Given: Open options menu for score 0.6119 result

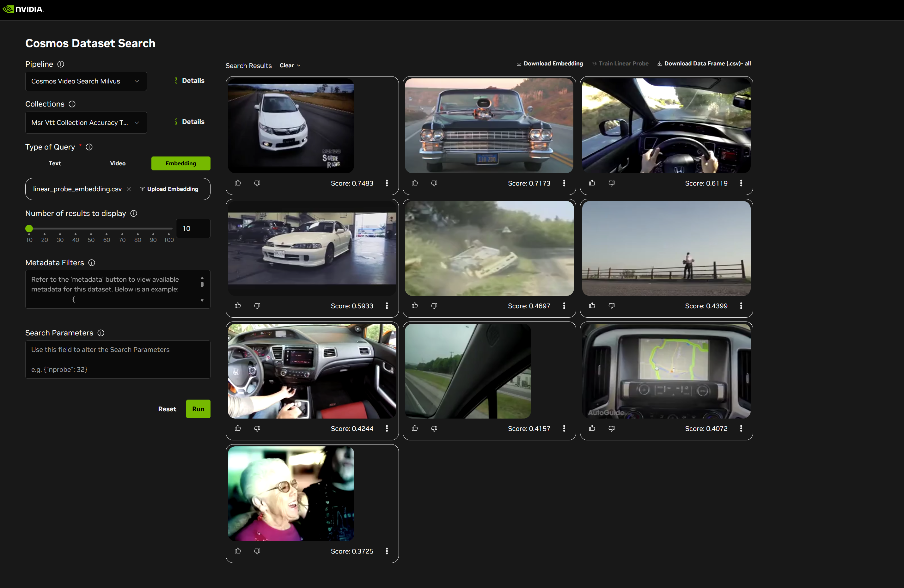Looking at the screenshot, I should coord(741,183).
